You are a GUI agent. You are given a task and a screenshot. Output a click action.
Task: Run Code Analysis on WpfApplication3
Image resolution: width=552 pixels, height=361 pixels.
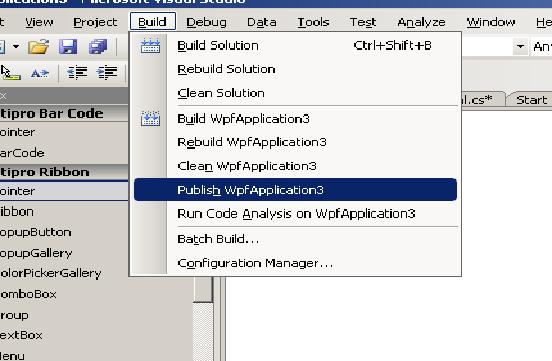click(x=295, y=213)
